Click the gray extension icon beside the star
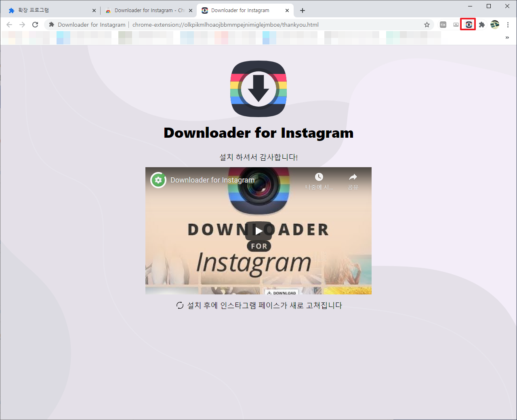 point(443,25)
